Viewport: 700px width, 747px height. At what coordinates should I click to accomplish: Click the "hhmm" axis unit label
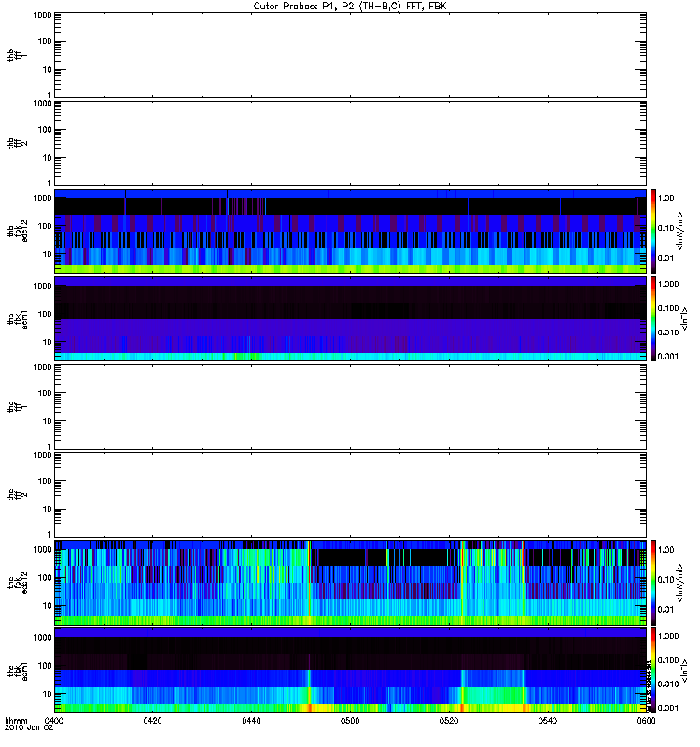16,720
